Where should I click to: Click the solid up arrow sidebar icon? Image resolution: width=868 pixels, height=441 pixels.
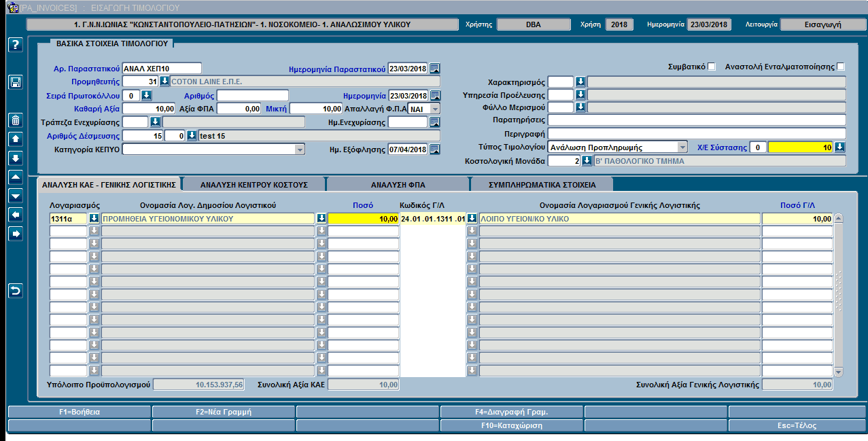click(15, 139)
